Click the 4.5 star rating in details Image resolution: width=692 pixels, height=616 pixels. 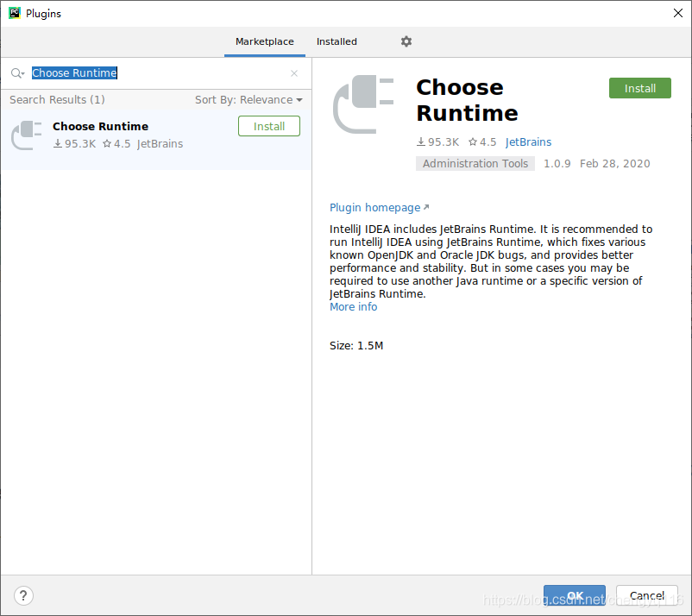click(482, 142)
